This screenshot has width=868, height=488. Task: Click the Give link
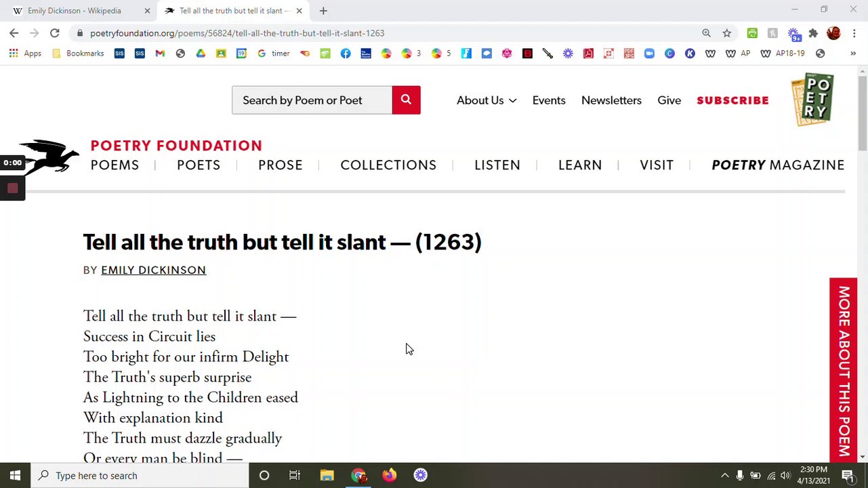coord(669,100)
